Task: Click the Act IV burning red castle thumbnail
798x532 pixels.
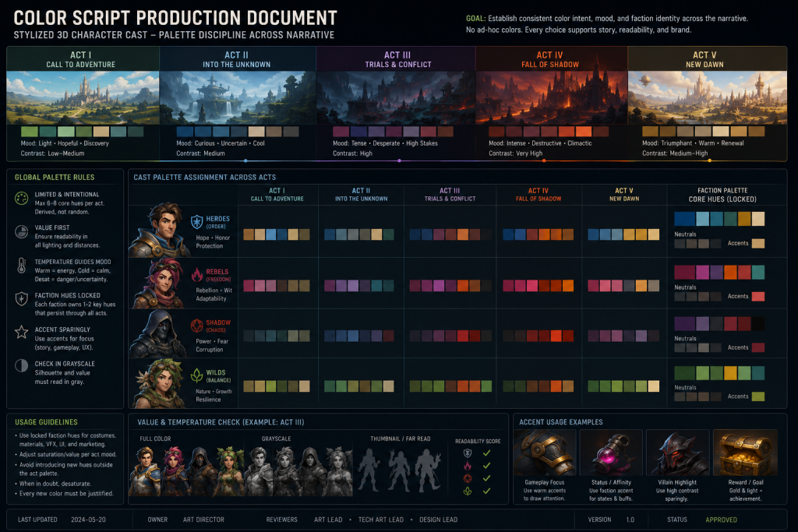Action: (x=552, y=97)
